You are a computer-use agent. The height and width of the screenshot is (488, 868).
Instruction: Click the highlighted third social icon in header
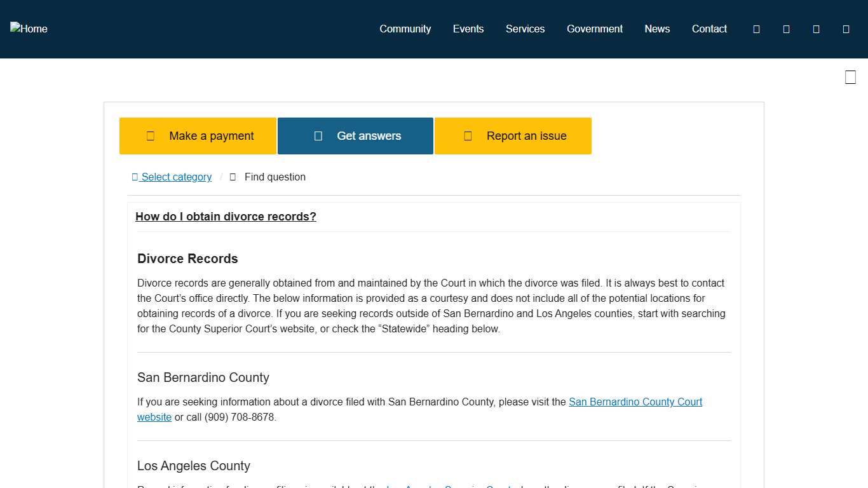pos(816,29)
